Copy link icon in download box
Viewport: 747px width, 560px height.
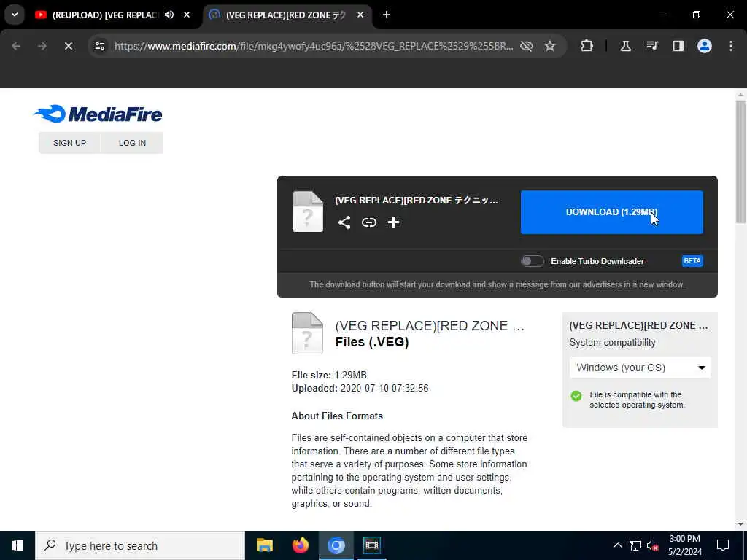[x=368, y=222]
